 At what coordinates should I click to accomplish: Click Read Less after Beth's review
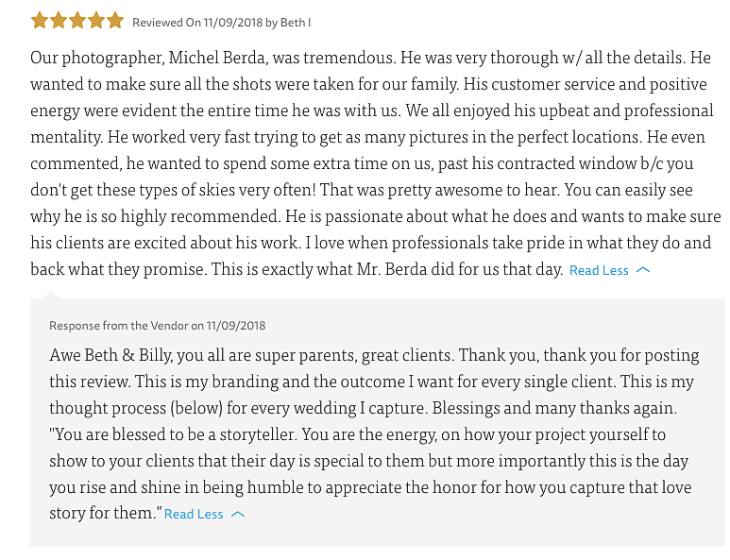[x=599, y=270]
